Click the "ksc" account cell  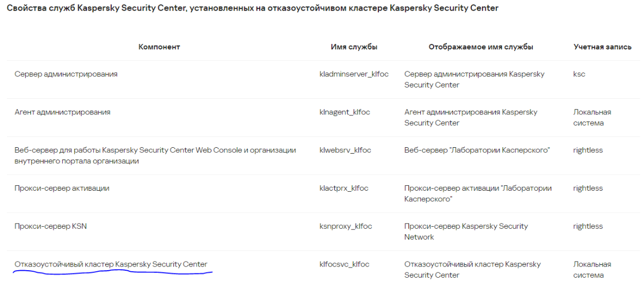(579, 74)
